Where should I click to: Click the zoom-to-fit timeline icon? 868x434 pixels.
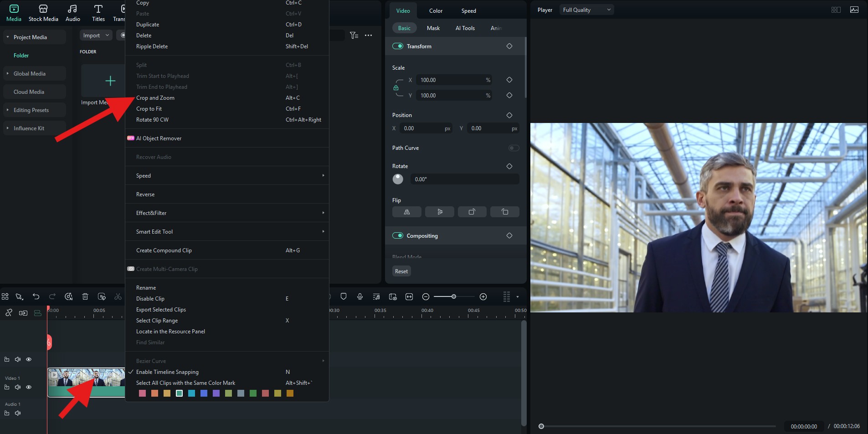(x=409, y=296)
